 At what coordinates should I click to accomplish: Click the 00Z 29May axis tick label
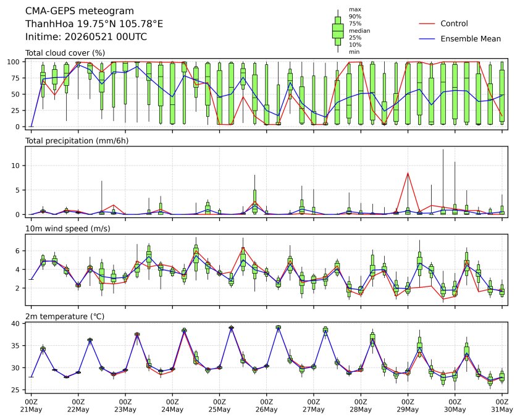[x=408, y=406]
